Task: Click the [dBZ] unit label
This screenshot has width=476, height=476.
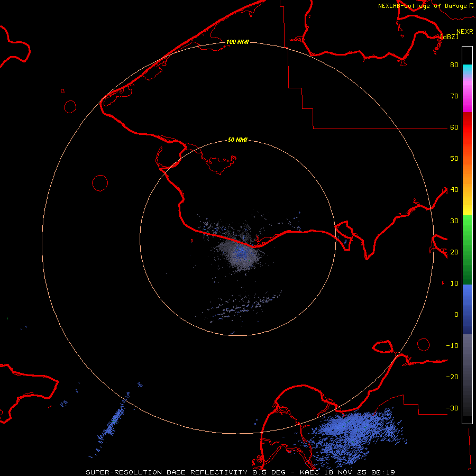Action: (449, 36)
